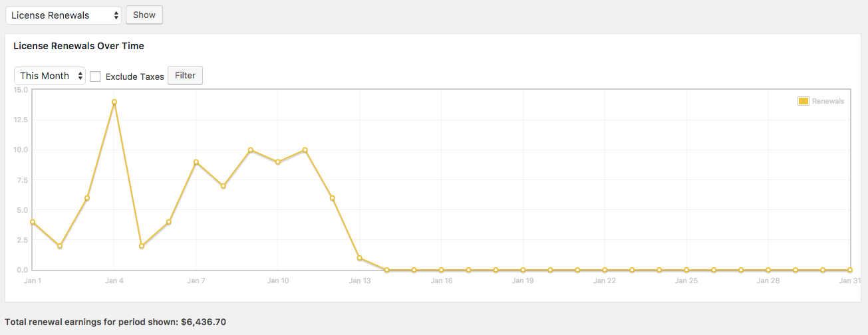Click the Jan 12 data point
This screenshot has width=868, height=335.
click(333, 198)
